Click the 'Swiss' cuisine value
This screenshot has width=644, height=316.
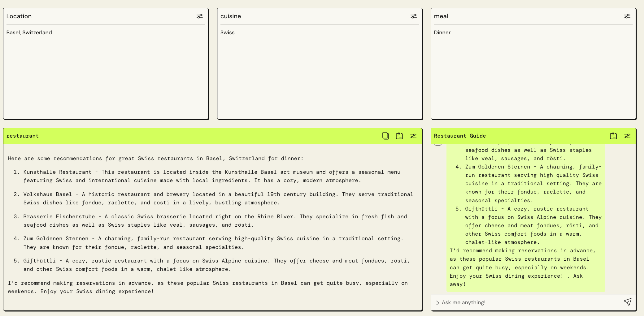[228, 32]
